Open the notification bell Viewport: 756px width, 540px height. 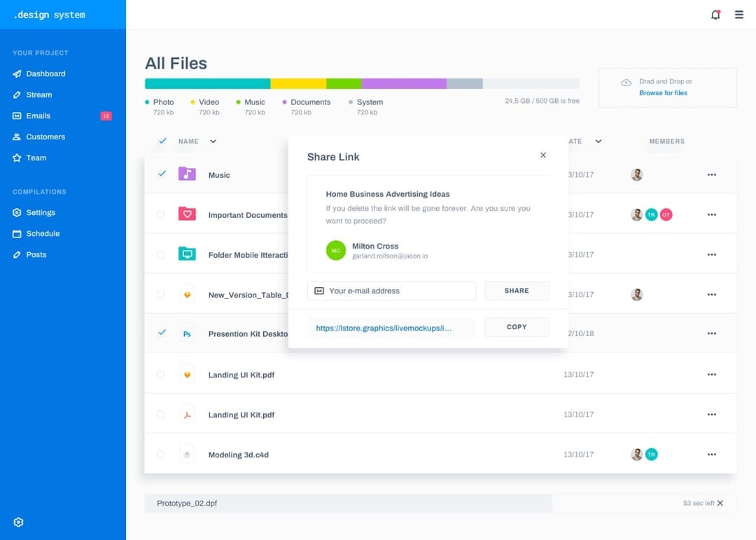(715, 15)
